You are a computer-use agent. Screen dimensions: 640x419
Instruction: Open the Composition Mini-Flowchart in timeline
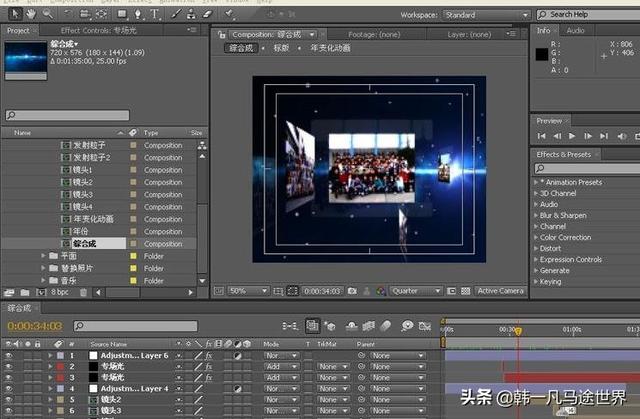click(x=290, y=326)
